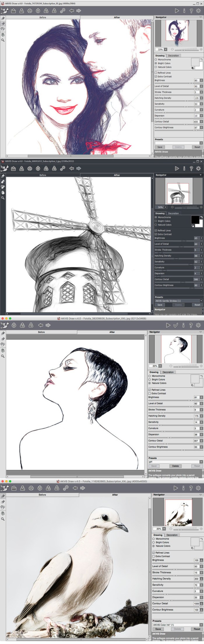This screenshot has height=644, width=204.
Task: Click the Apply checkmark icon in the profile girl window
Action: [x=175, y=325]
